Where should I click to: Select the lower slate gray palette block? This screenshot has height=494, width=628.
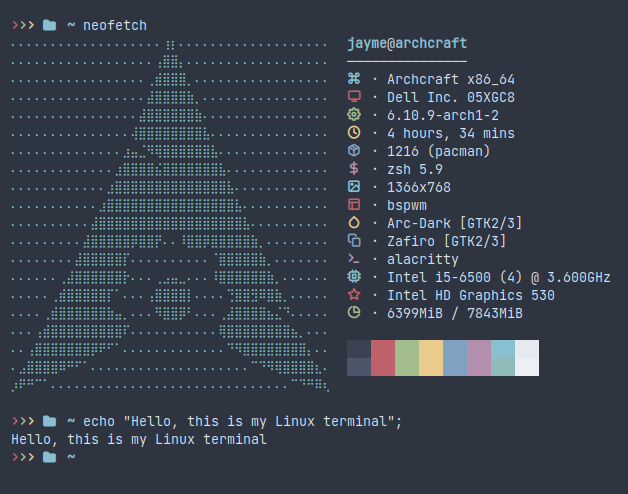pos(359,367)
